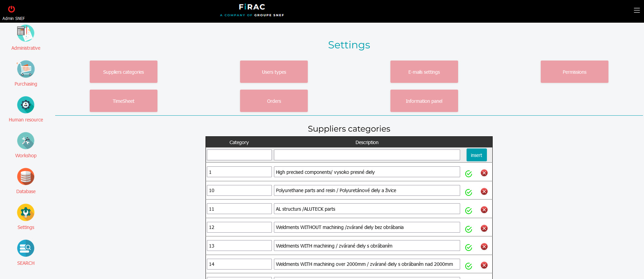Confirm changes for category 1 row
The image size is (644, 279).
tap(469, 174)
